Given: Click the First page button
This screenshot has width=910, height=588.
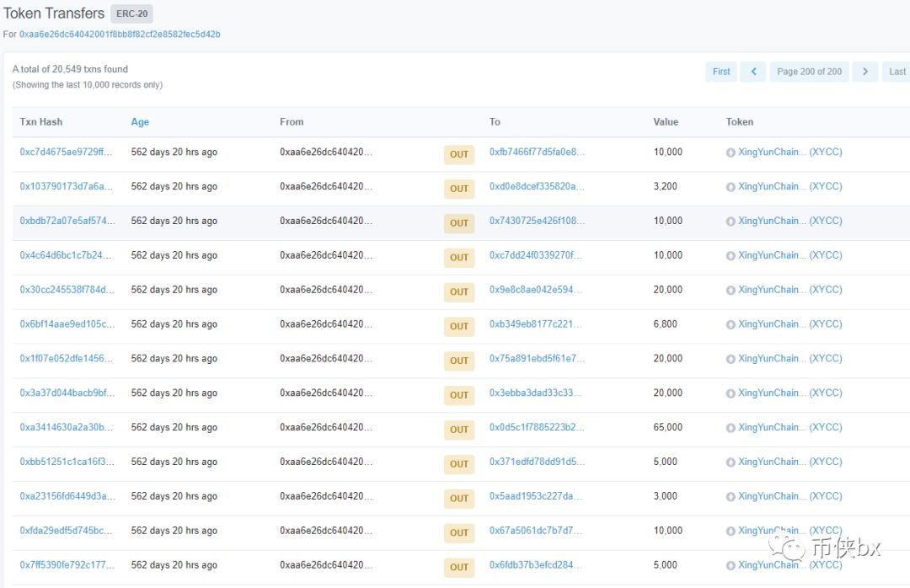Looking at the screenshot, I should (721, 72).
